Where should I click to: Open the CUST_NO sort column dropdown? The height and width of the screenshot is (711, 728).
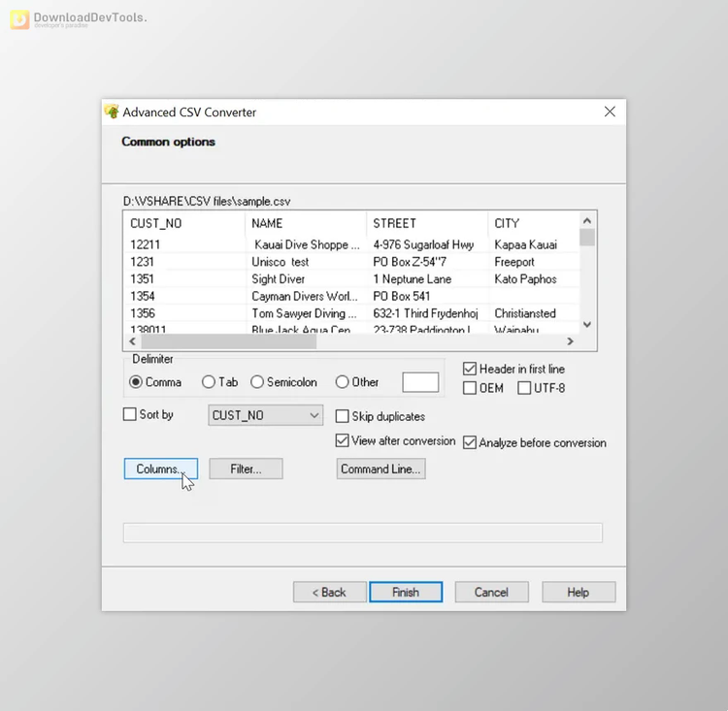point(266,415)
